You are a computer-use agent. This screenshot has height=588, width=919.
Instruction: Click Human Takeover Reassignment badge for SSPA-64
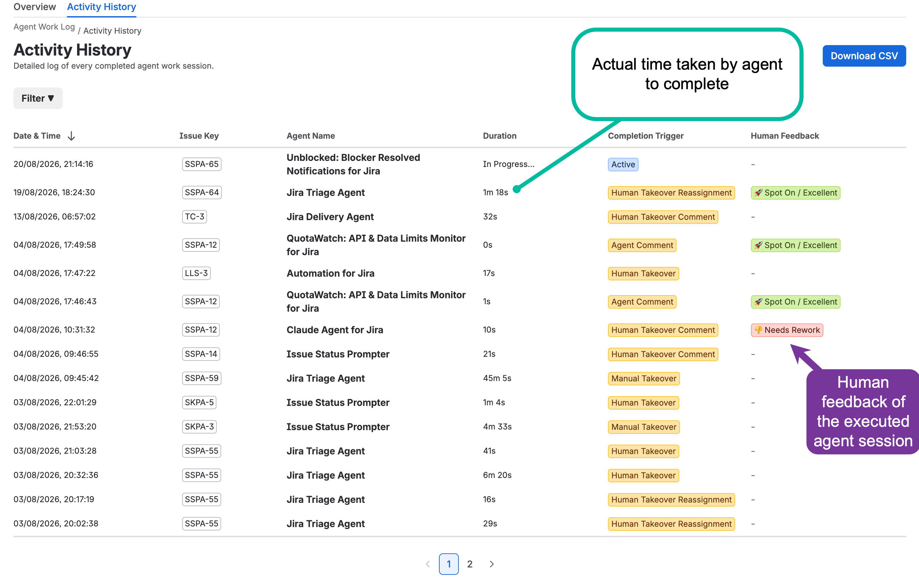671,193
